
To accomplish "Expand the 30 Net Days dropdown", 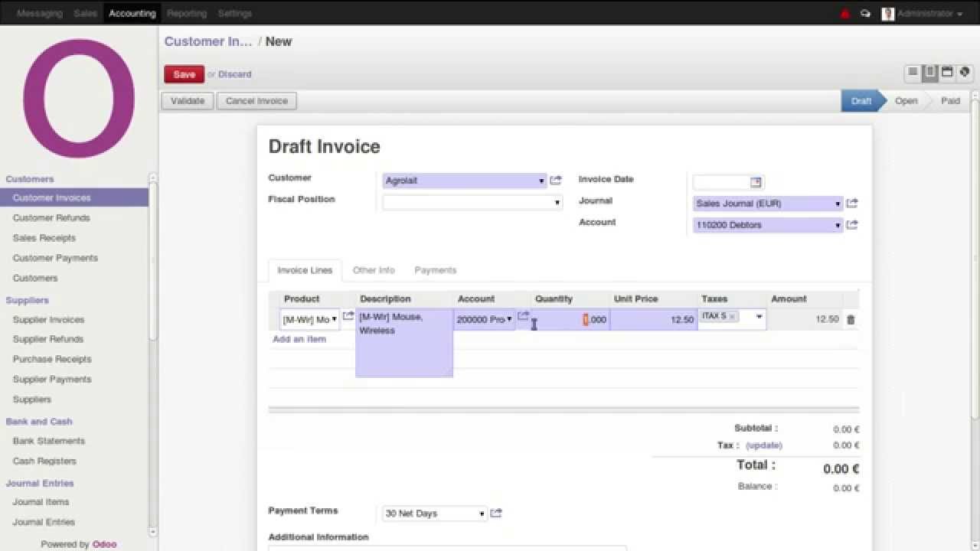I will pyautogui.click(x=482, y=514).
